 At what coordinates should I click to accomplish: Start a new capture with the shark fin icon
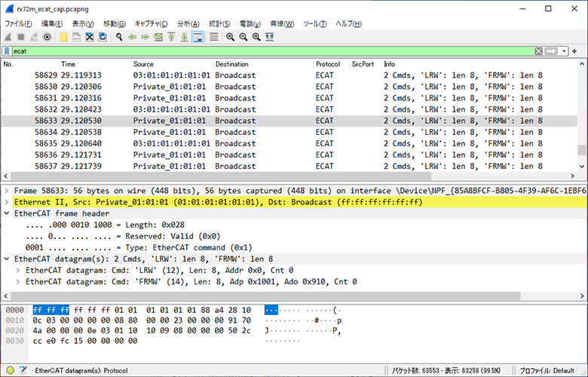(8, 37)
